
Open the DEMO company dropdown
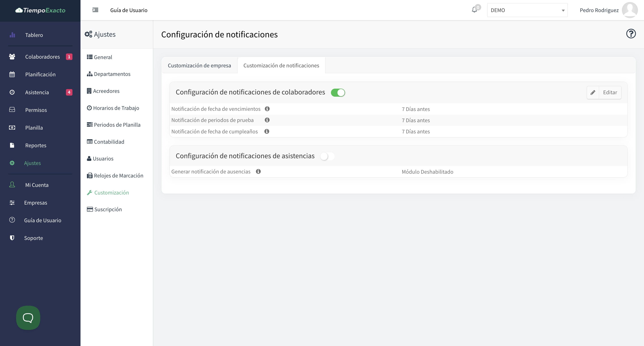(527, 10)
